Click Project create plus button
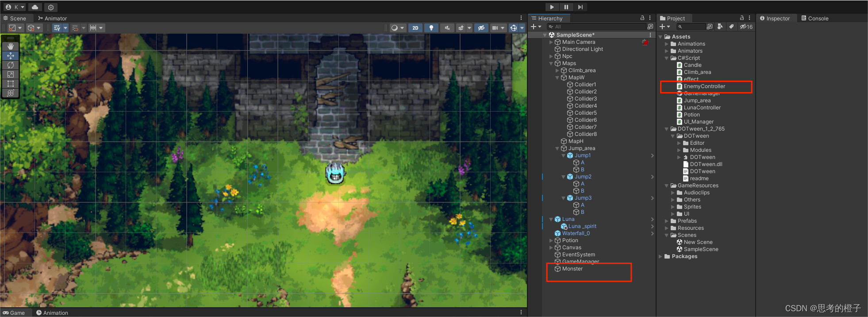The image size is (868, 317). coord(664,27)
